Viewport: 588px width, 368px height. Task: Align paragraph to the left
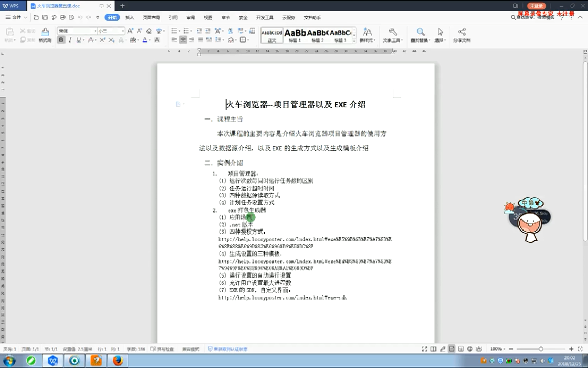click(175, 40)
